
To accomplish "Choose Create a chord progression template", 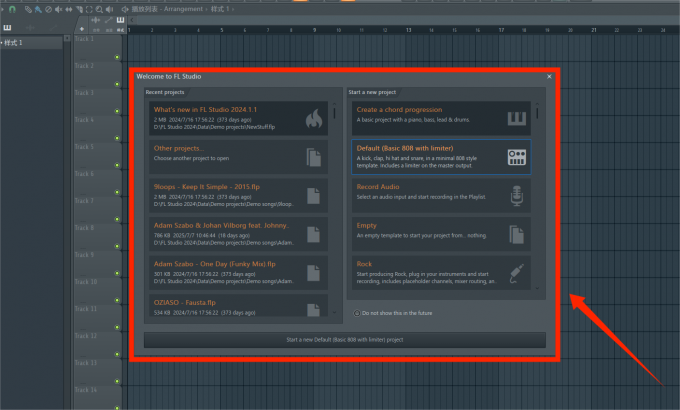I will pyautogui.click(x=441, y=118).
